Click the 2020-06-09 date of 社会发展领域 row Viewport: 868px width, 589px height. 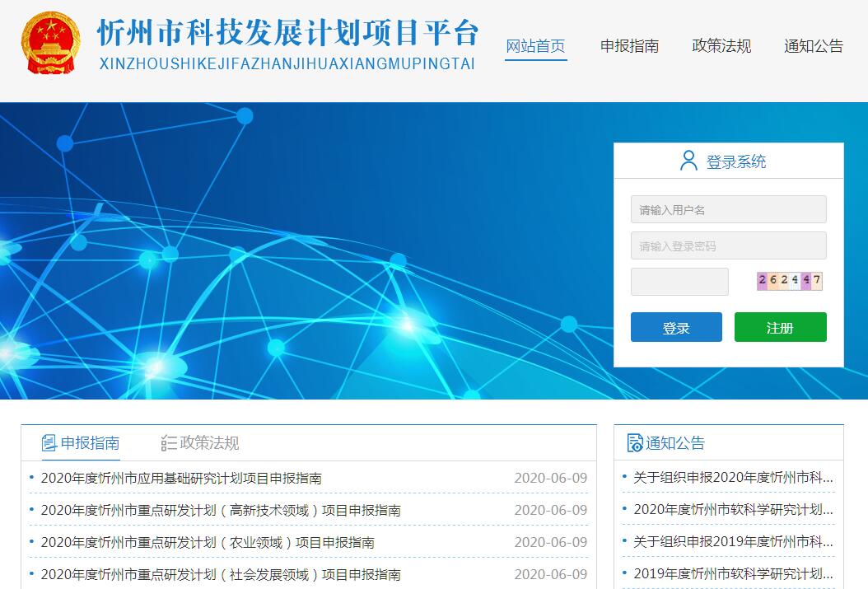[551, 574]
